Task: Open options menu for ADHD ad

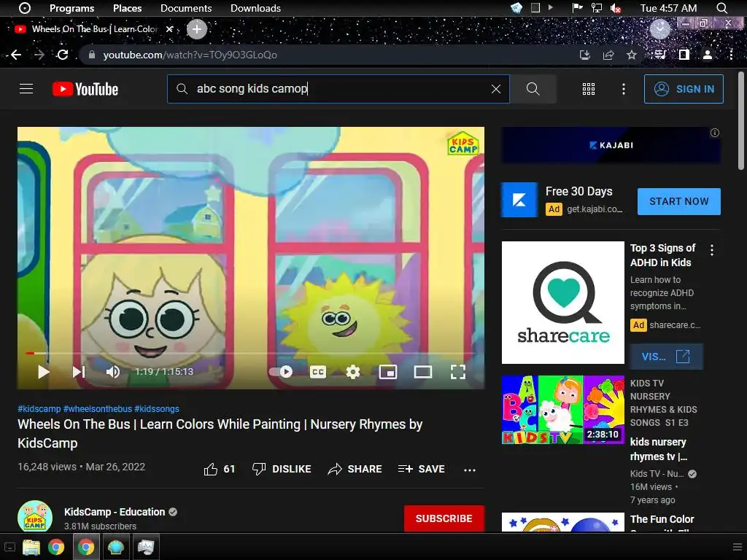Action: point(712,250)
